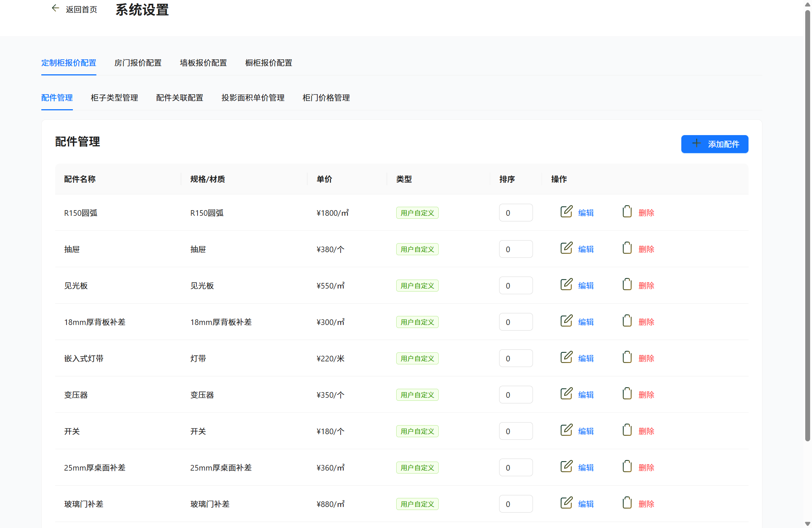Click the trash icon for 抽屉
Viewport: 812px width, 528px height.
[627, 248]
